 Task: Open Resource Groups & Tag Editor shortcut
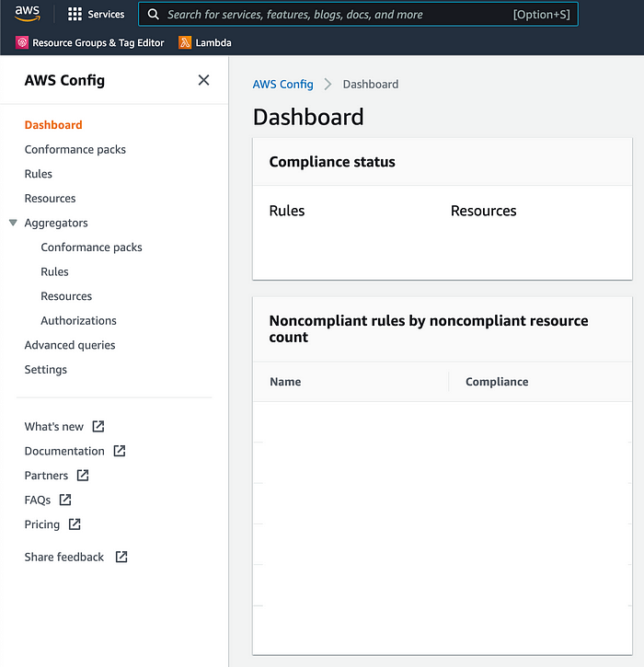[98, 43]
